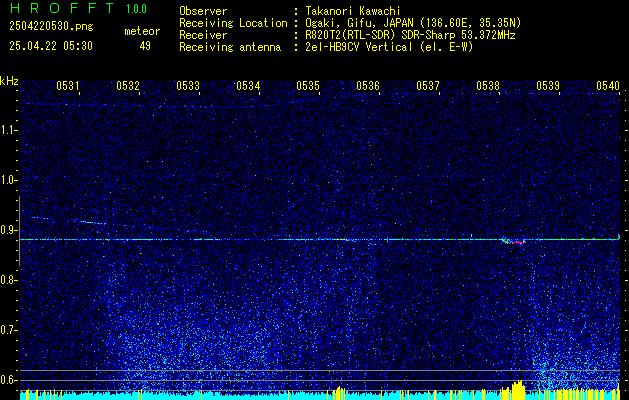Image resolution: width=629 pixels, height=400 pixels.
Task: Click the HROFFT title text
Action: [62, 8]
